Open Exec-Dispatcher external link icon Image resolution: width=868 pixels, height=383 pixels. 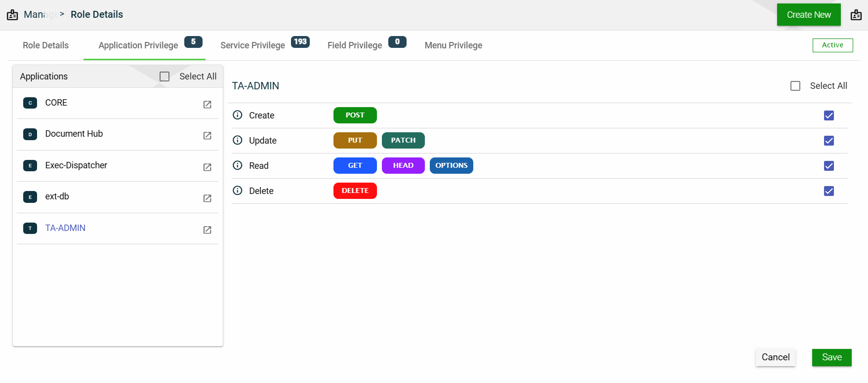click(x=207, y=167)
